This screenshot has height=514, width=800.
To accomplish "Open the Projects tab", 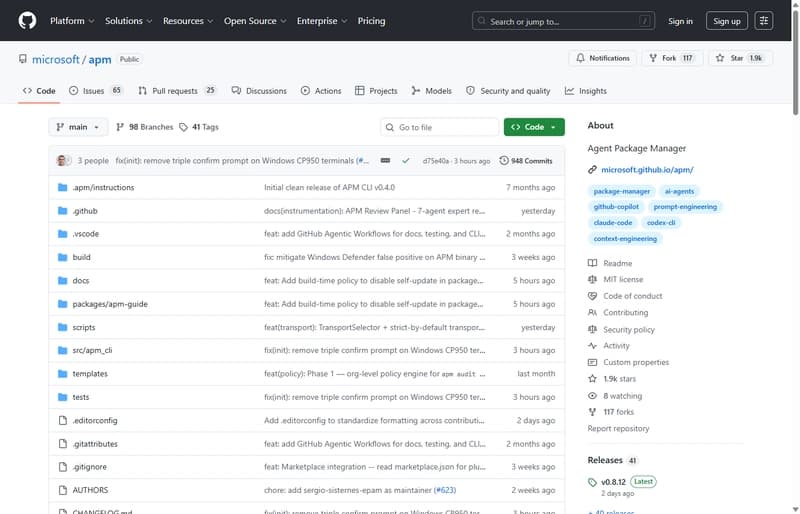I will coord(376,91).
